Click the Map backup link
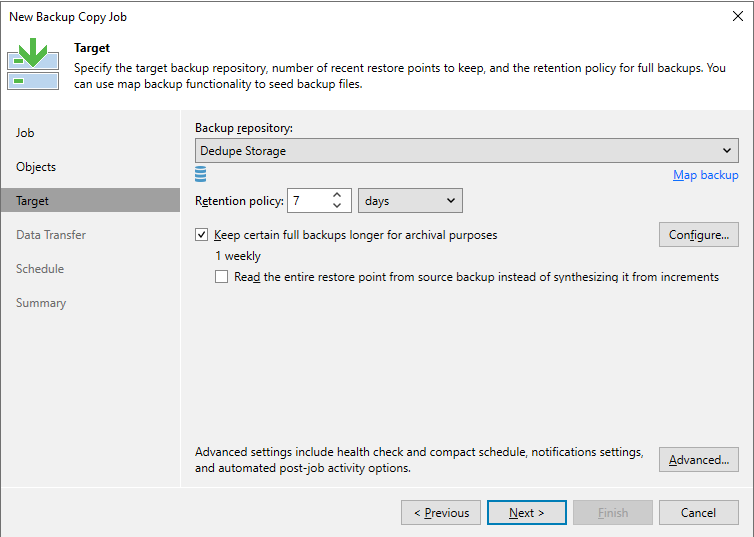 click(x=705, y=175)
